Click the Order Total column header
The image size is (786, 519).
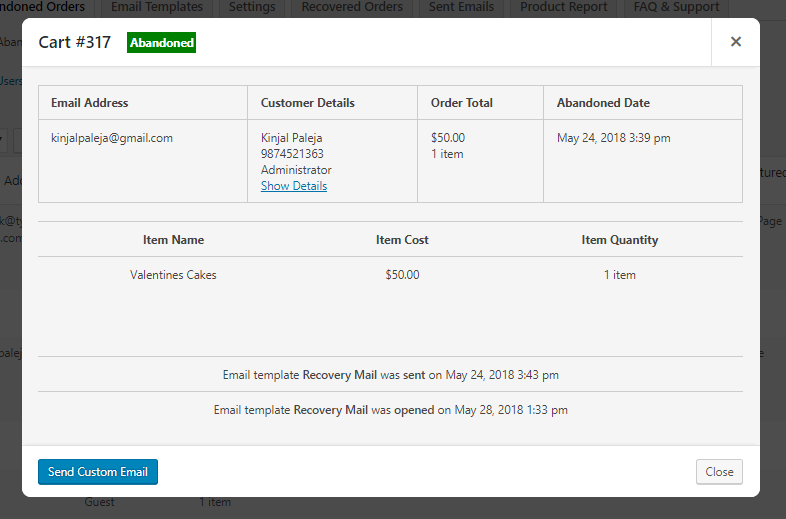[462, 103]
